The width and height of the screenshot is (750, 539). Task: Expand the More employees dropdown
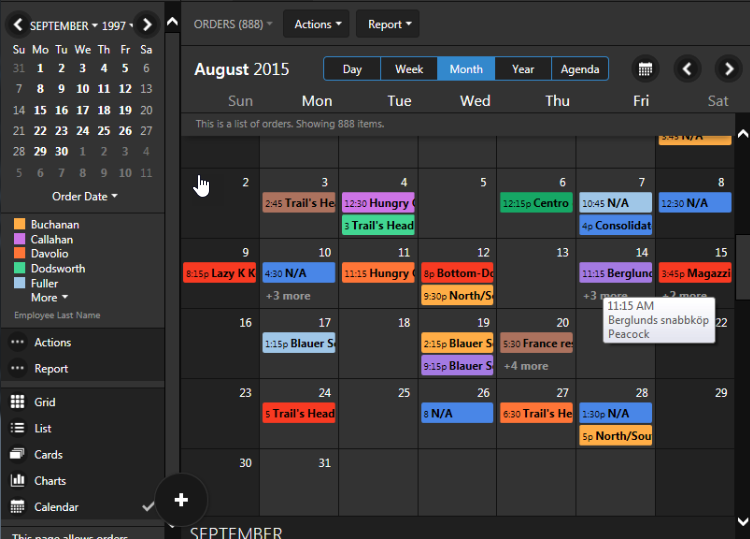(x=49, y=298)
